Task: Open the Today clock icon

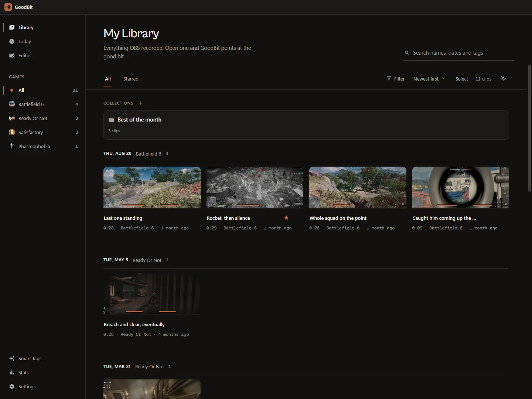Action: pyautogui.click(x=12, y=41)
